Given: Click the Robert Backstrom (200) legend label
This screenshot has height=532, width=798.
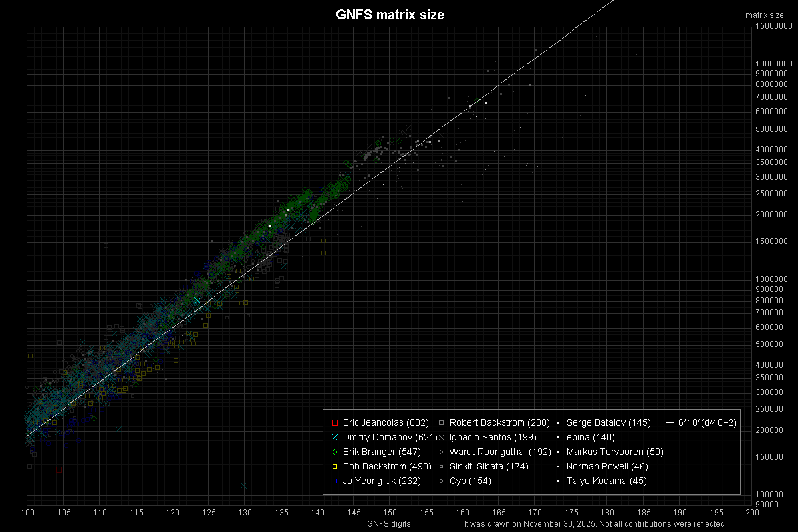Looking at the screenshot, I should tap(490, 422).
